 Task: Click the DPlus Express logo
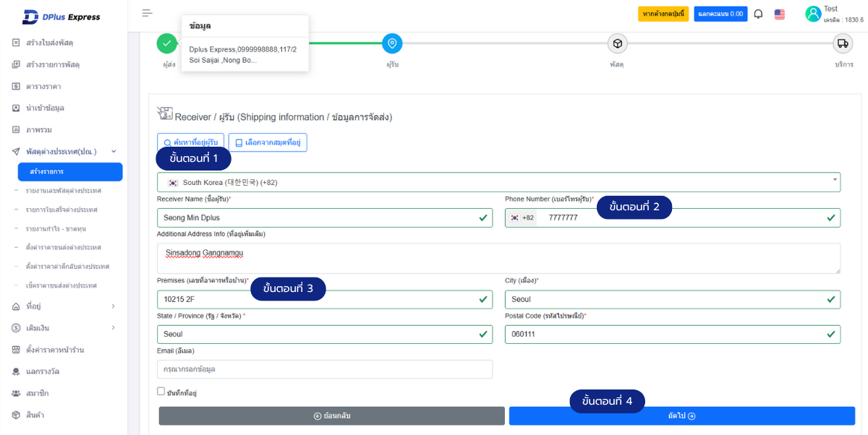61,17
